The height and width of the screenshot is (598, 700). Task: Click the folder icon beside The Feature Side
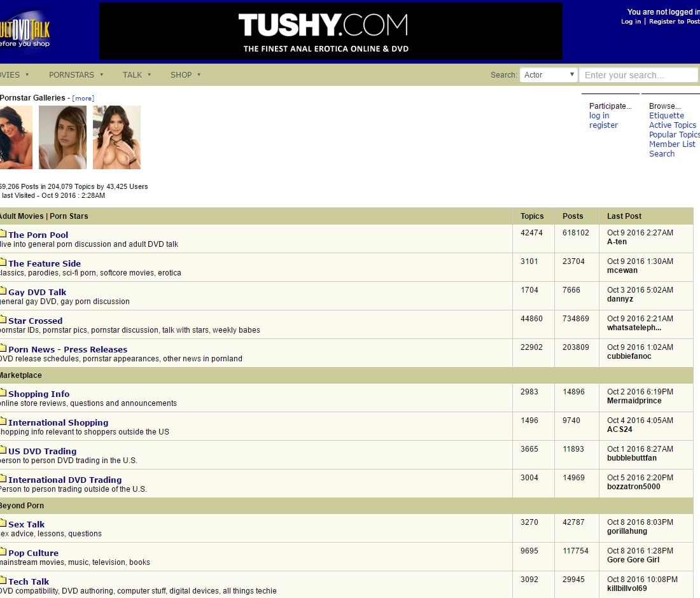[x=3, y=262]
